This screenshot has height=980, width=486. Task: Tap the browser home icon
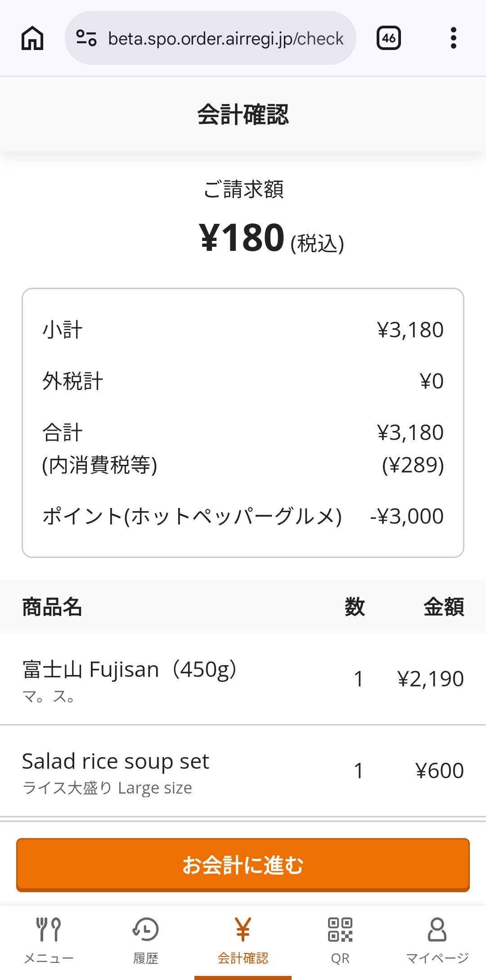tap(32, 38)
